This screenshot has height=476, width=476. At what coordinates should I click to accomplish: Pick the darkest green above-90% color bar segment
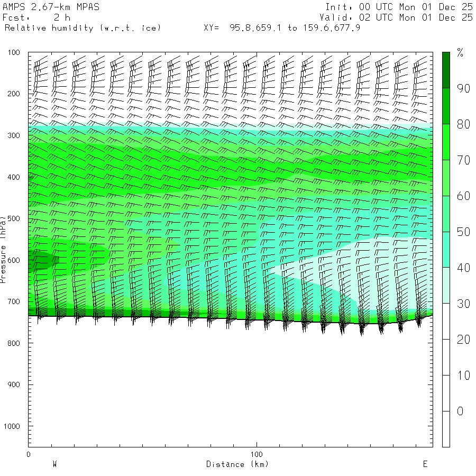[446, 70]
